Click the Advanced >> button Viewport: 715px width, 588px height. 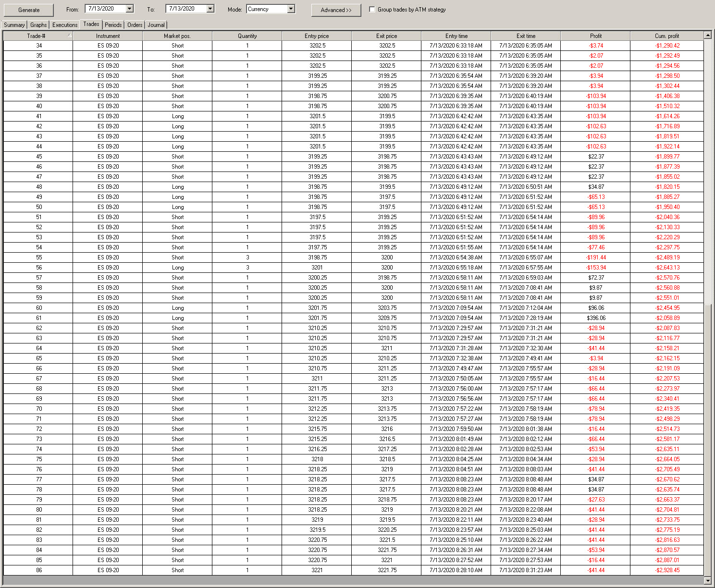click(x=336, y=10)
